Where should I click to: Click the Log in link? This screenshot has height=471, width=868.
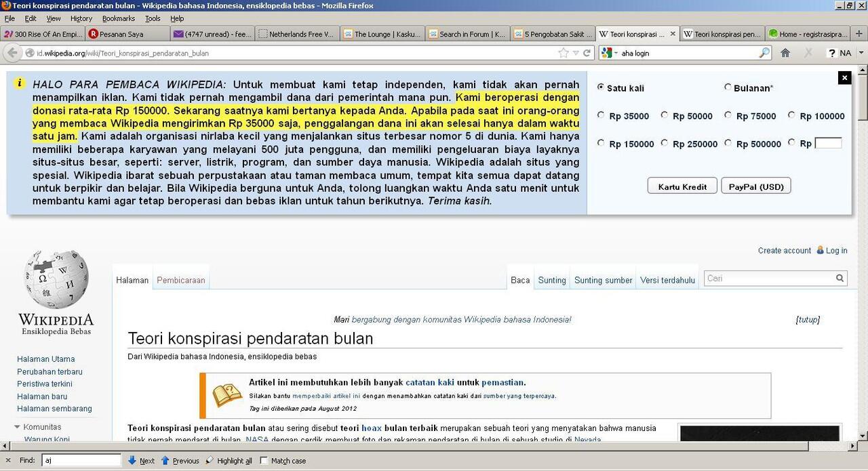pyautogui.click(x=836, y=250)
